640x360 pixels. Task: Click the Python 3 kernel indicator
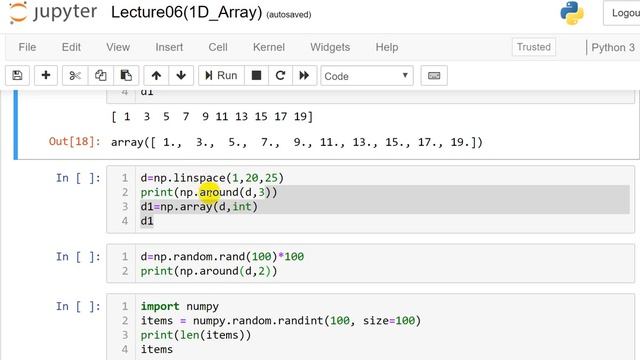pyautogui.click(x=613, y=47)
